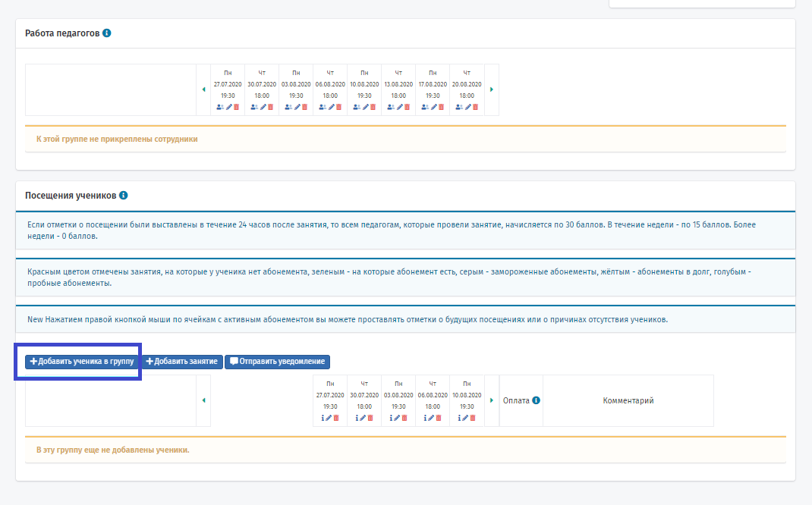
Task: Delete the 30.07.2020 lesson in attendance table
Action: point(370,418)
